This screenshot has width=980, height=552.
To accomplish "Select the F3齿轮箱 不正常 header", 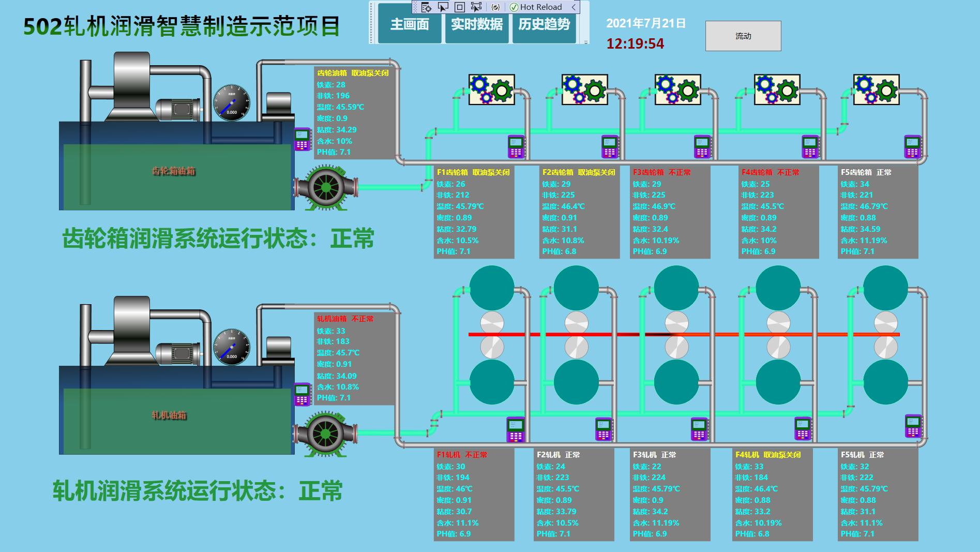I will (x=661, y=172).
